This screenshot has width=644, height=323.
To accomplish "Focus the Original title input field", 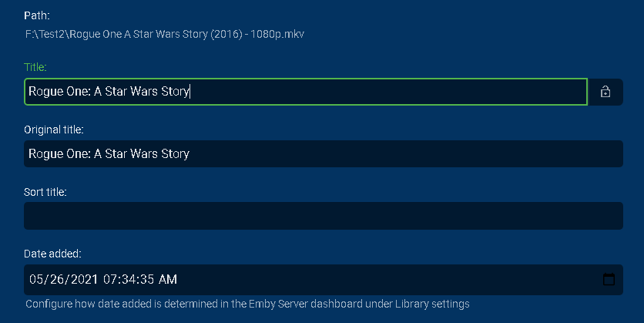I will (x=323, y=154).
